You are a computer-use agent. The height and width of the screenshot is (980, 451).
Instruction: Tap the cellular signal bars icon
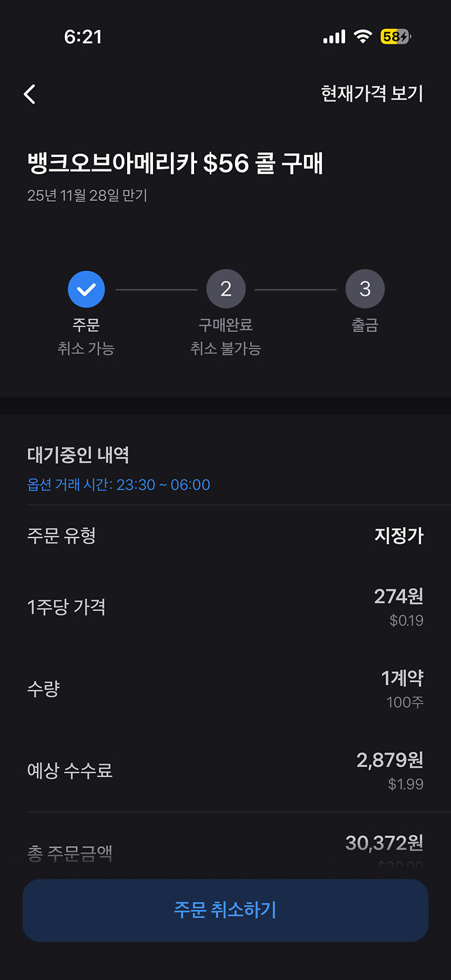[x=333, y=38]
